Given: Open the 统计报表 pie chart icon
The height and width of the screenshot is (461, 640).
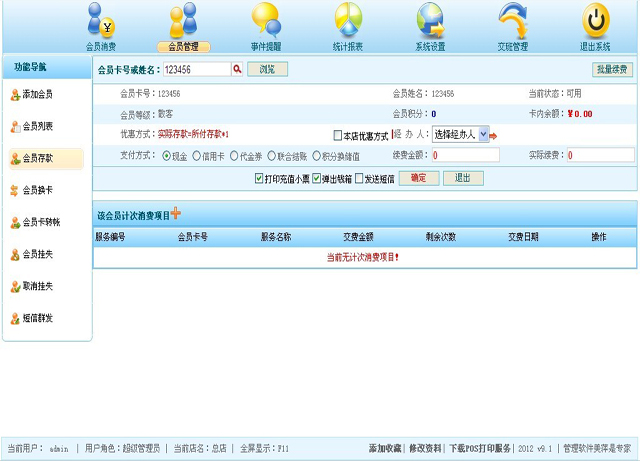Looking at the screenshot, I should (347, 20).
